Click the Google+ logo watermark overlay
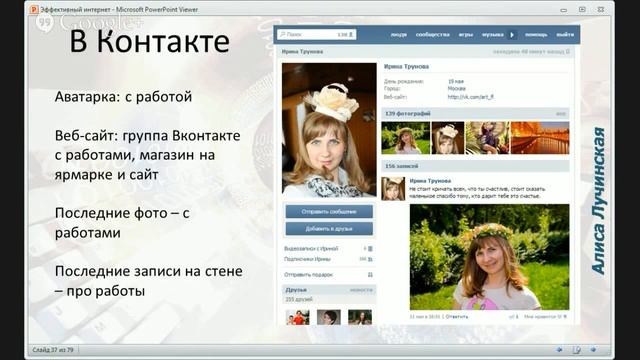Image resolution: width=640 pixels, height=360 pixels. click(x=89, y=22)
